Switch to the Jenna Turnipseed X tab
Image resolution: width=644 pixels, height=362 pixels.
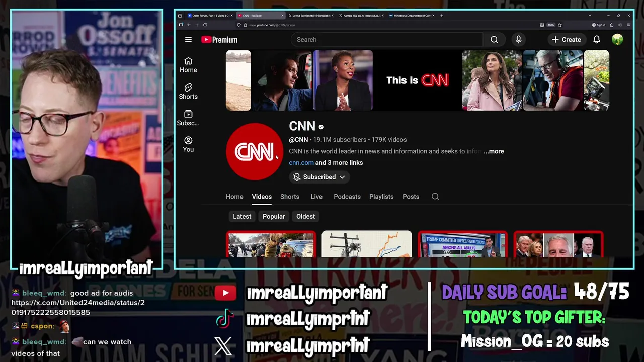pyautogui.click(x=311, y=16)
